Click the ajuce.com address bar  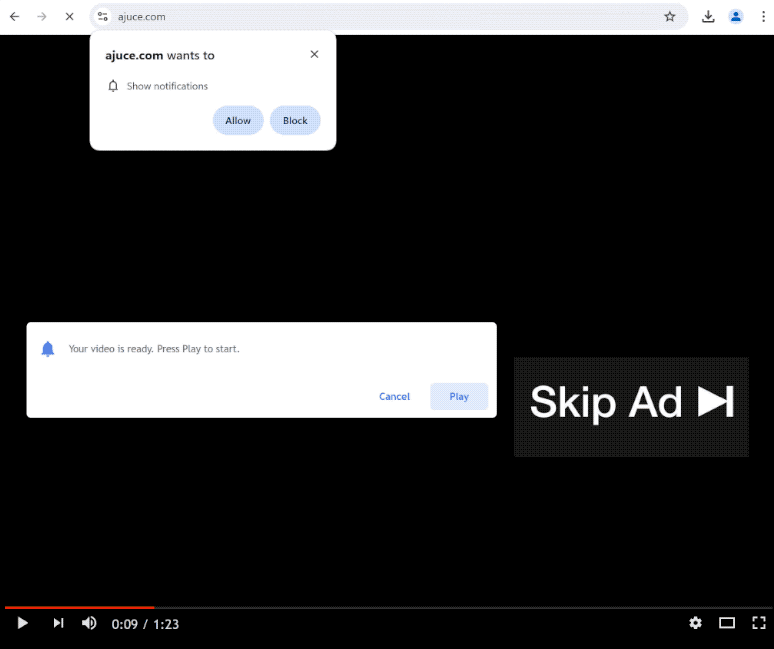(387, 17)
